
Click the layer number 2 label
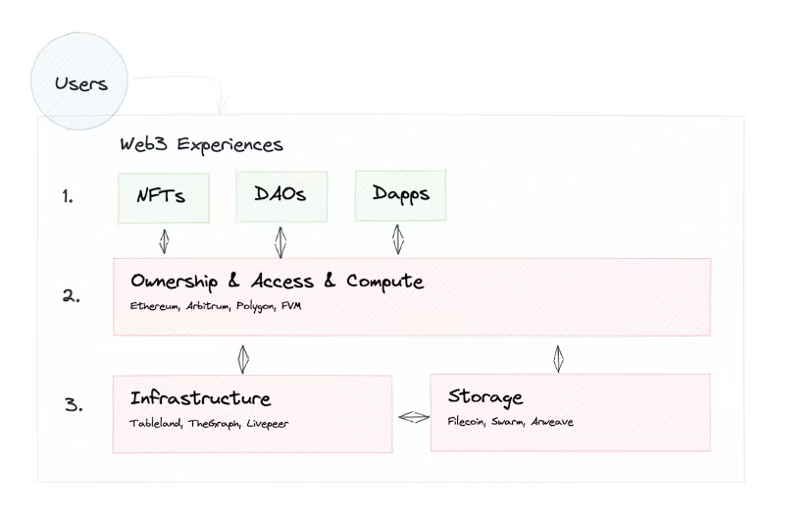click(72, 296)
